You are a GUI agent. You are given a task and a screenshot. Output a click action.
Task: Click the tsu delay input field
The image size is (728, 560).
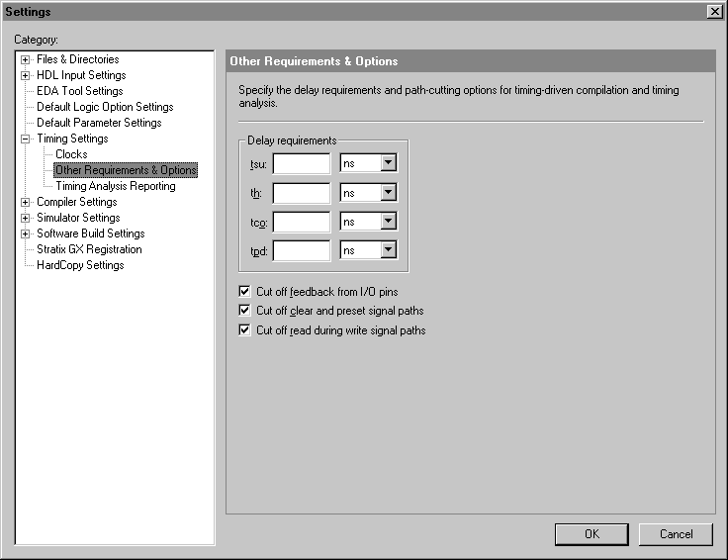click(x=302, y=163)
